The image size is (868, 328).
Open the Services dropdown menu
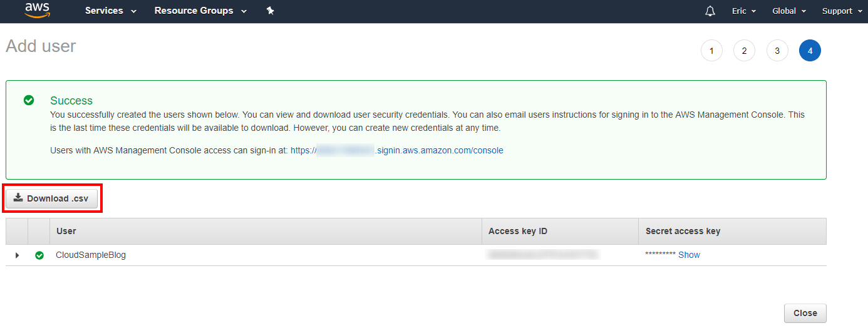pyautogui.click(x=111, y=11)
